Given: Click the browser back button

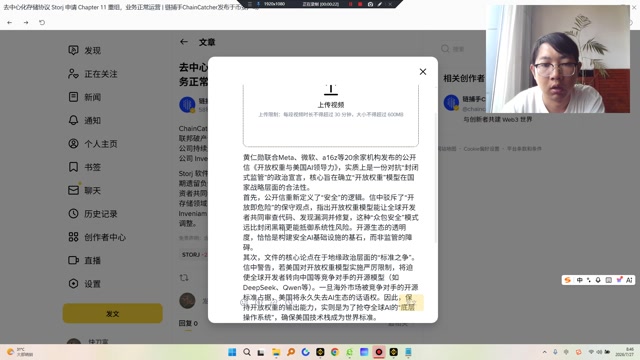Looking at the screenshot, I should tap(9, 22).
